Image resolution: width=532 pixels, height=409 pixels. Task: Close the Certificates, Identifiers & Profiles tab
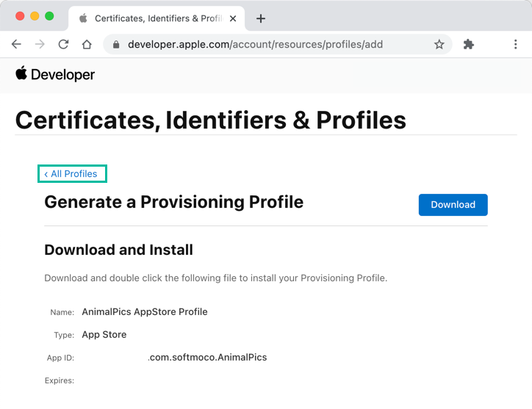[x=233, y=18]
